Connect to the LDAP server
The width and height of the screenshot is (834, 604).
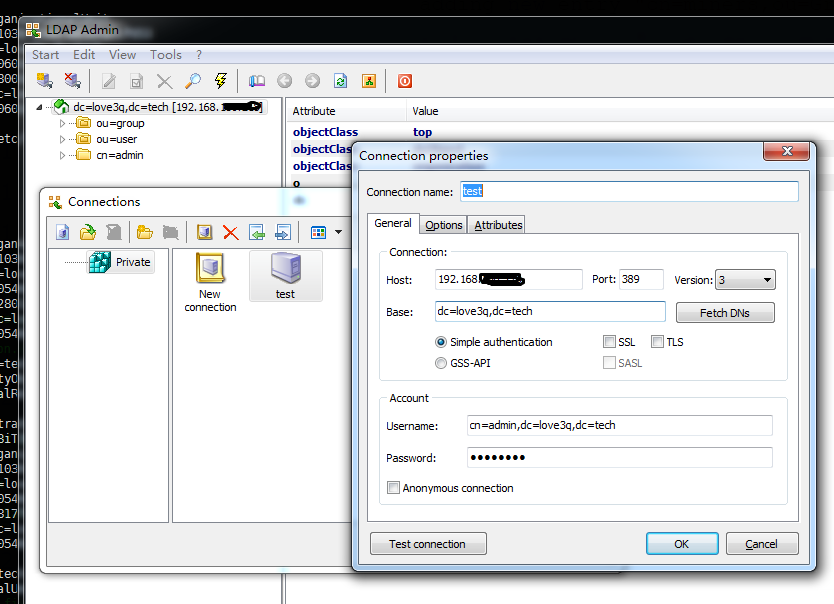pos(42,80)
